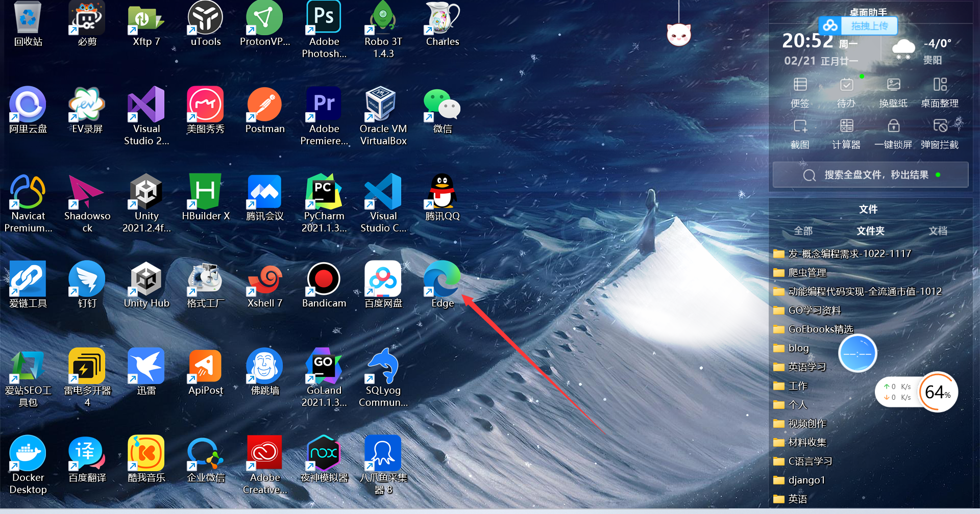Open the 计算器 calculator

(846, 133)
